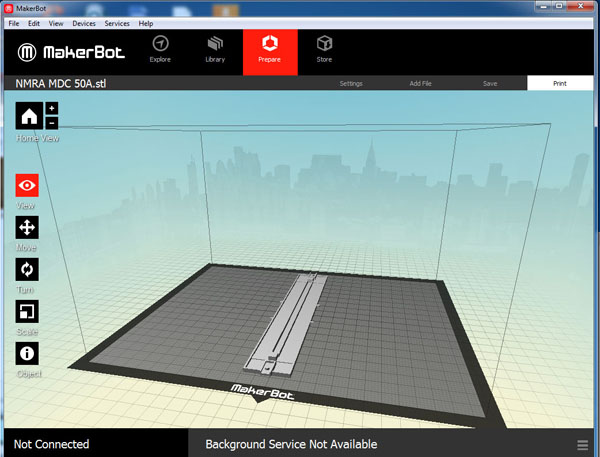
Task: Open the Help menu
Action: coord(146,23)
